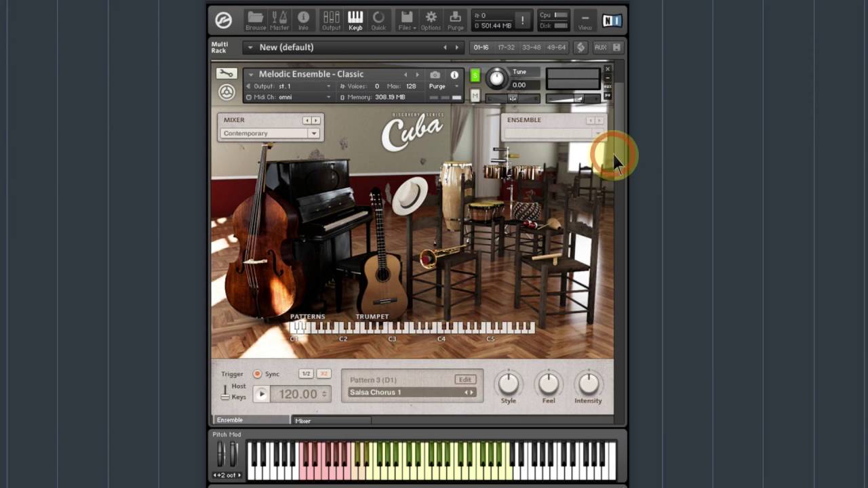Open the Output mixer section
This screenshot has height=488, width=868.
[x=331, y=20]
